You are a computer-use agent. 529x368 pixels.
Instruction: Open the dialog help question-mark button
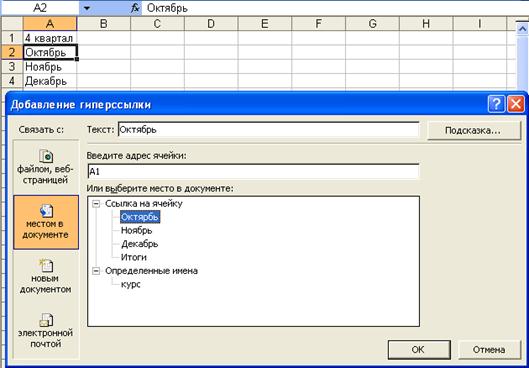tap(496, 104)
